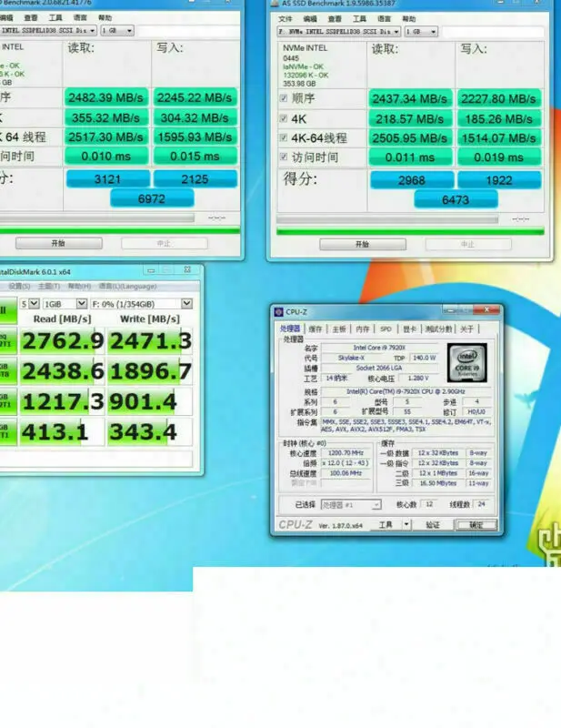The height and width of the screenshot is (728, 561).
Task: Open the 处理器 #1 selection dropdown in CPU-Z
Action: pyautogui.click(x=351, y=505)
